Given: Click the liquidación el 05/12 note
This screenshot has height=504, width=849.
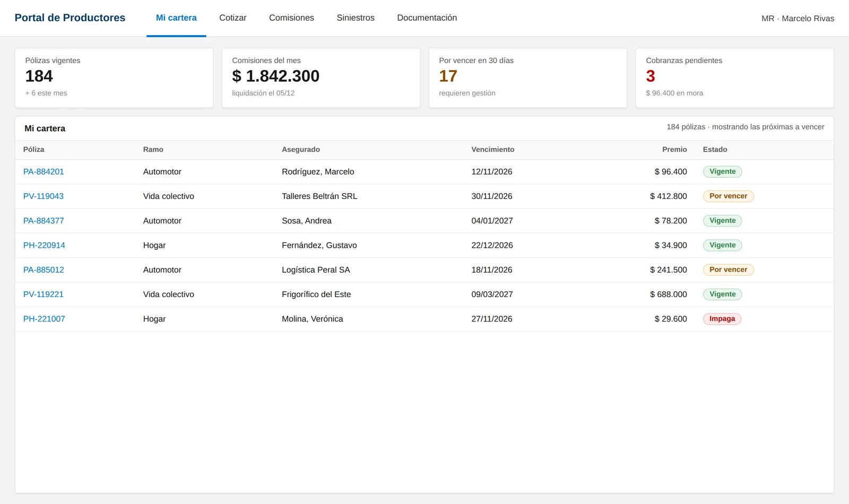Looking at the screenshot, I should point(263,93).
